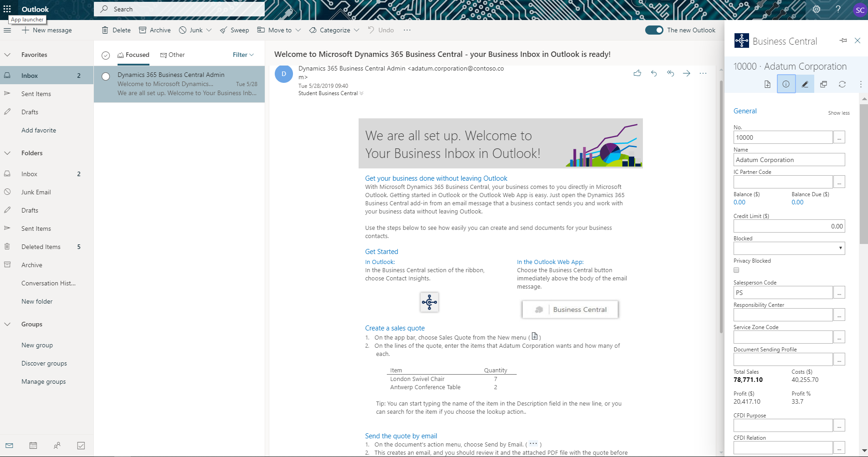The image size is (868, 457).
Task: Click the Sweep toolbar button
Action: [234, 30]
